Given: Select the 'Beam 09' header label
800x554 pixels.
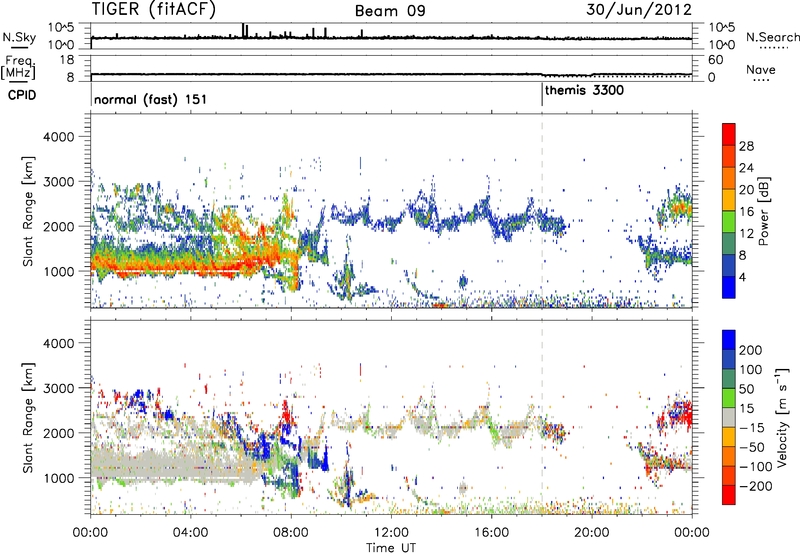Looking at the screenshot, I should 390,11.
